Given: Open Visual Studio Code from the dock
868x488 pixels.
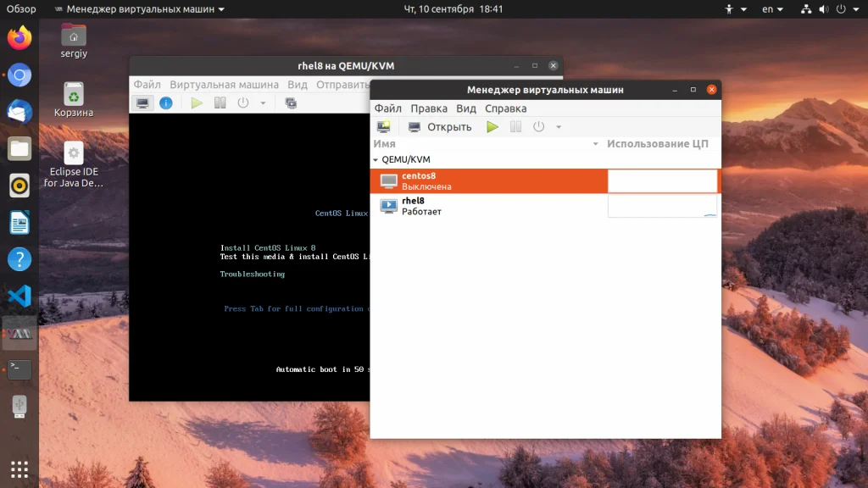Looking at the screenshot, I should 19,296.
